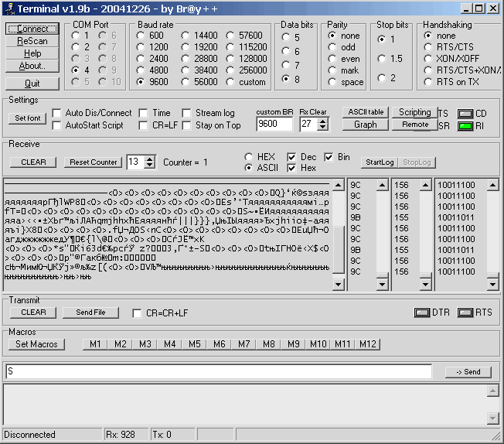This screenshot has width=504, height=444.
Task: Select COM Port 1
Action: [x=76, y=35]
